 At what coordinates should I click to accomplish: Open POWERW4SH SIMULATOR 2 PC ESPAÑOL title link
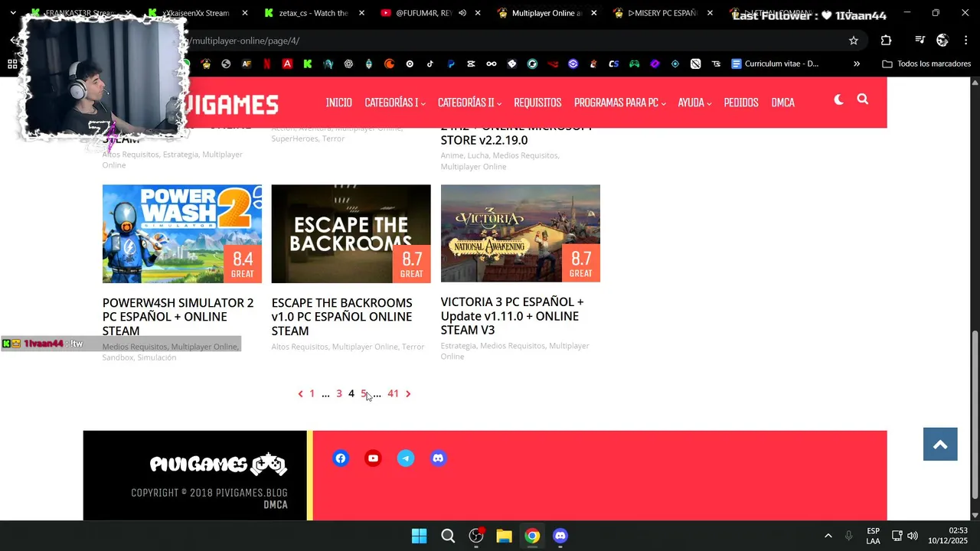coord(178,317)
